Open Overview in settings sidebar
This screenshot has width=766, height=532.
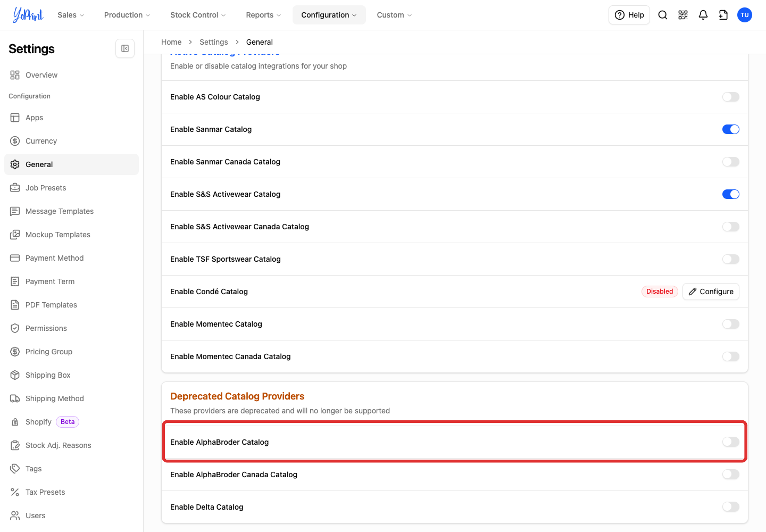(71, 75)
